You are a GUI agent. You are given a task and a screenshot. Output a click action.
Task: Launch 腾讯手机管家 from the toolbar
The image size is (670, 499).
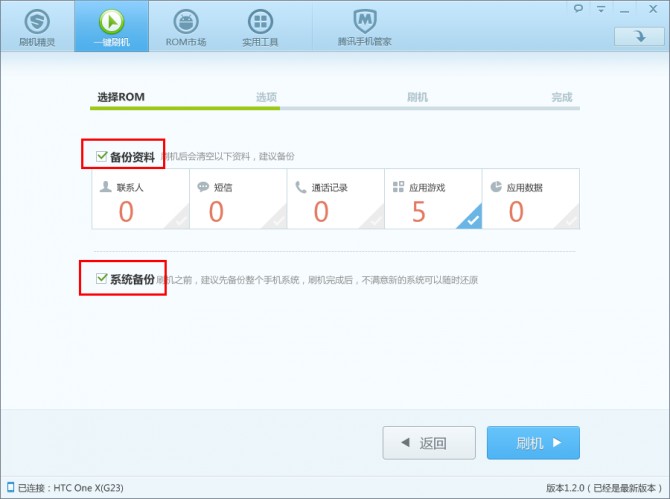click(x=364, y=26)
